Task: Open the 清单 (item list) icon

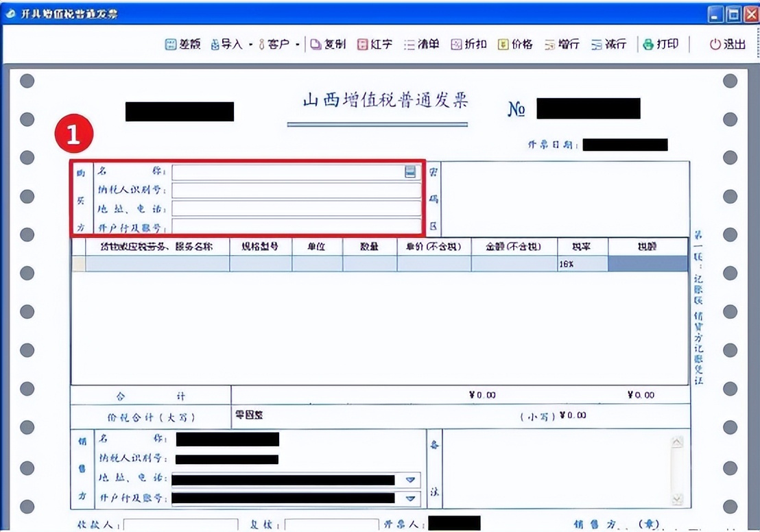Action: (x=422, y=43)
